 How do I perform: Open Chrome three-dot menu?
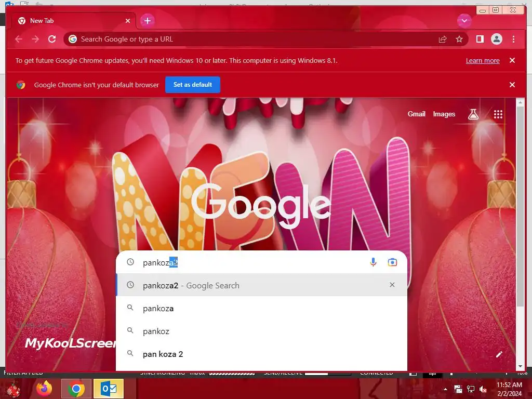pos(513,39)
